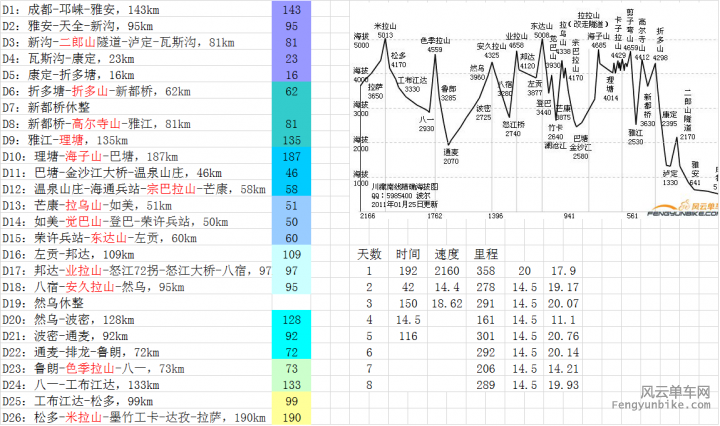Image resolution: width=720 pixels, height=426 pixels.
Task: Click the time cell '116'
Action: (408, 335)
